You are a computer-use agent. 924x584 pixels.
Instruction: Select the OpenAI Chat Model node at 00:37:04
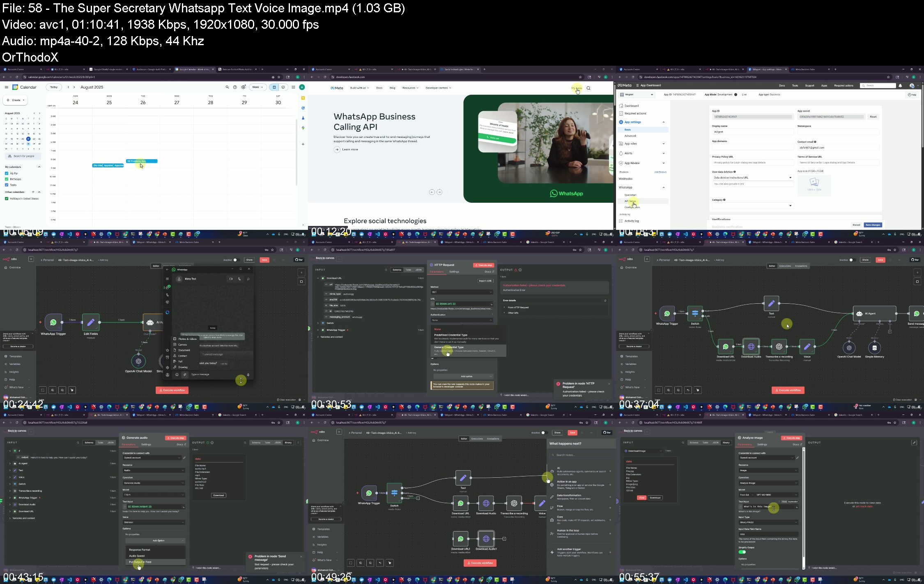click(x=849, y=348)
